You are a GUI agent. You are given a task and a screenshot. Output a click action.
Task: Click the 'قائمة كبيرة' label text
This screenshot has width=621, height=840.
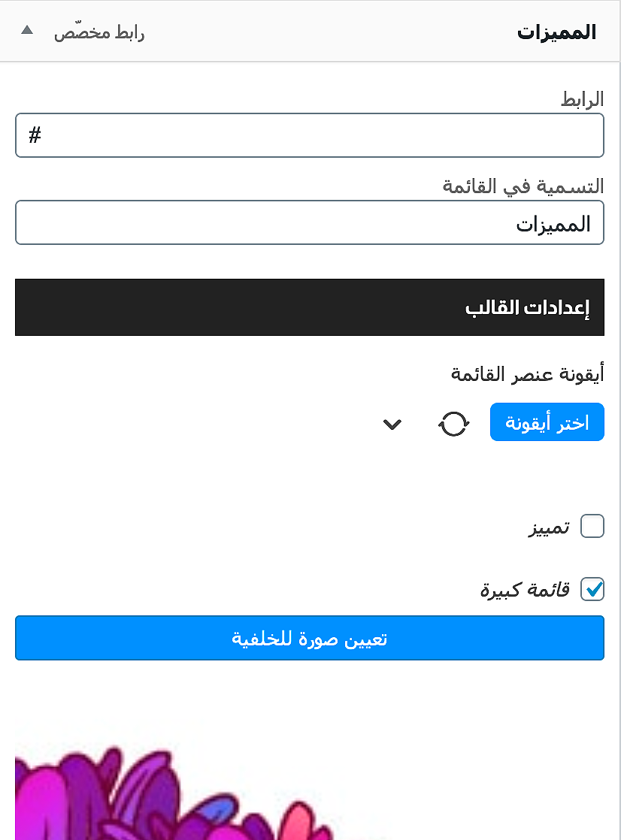526,591
